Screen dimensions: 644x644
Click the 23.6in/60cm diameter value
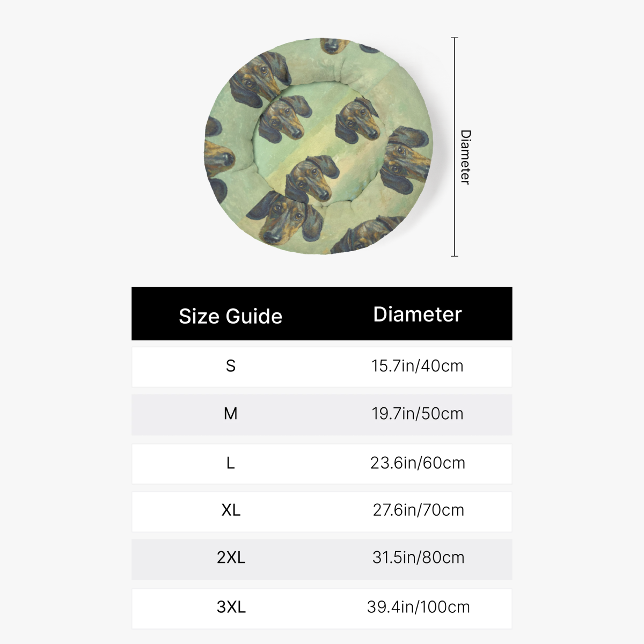417,463
